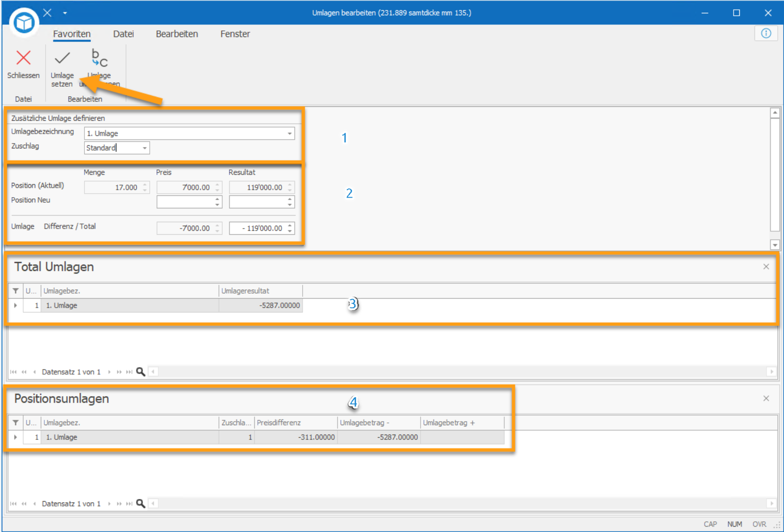
Task: Click the OVR indicator in status bar
Action: point(759,524)
